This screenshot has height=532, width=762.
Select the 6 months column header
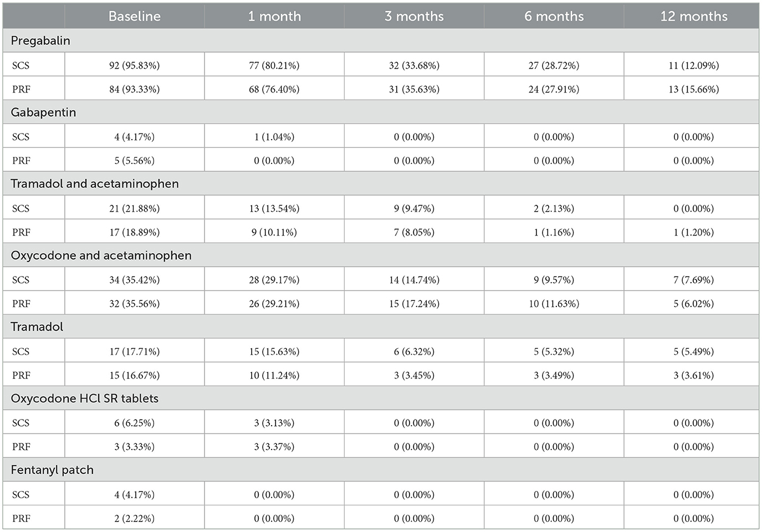[554, 16]
